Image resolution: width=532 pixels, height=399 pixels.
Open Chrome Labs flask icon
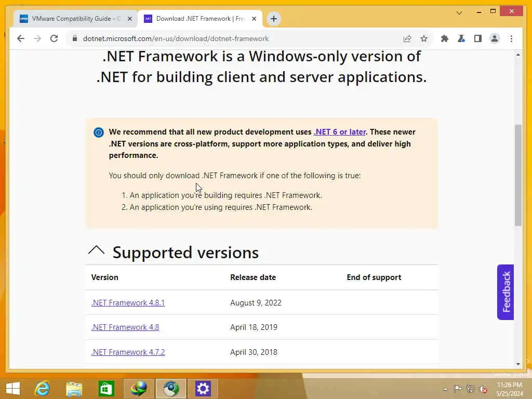[461, 38]
